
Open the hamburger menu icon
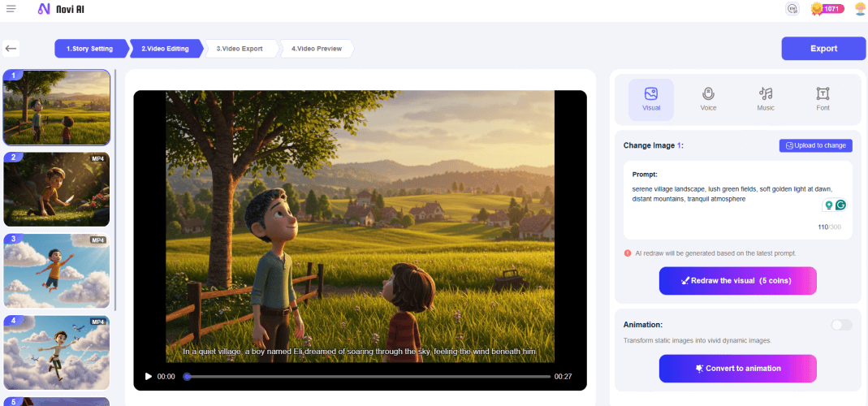pos(11,9)
